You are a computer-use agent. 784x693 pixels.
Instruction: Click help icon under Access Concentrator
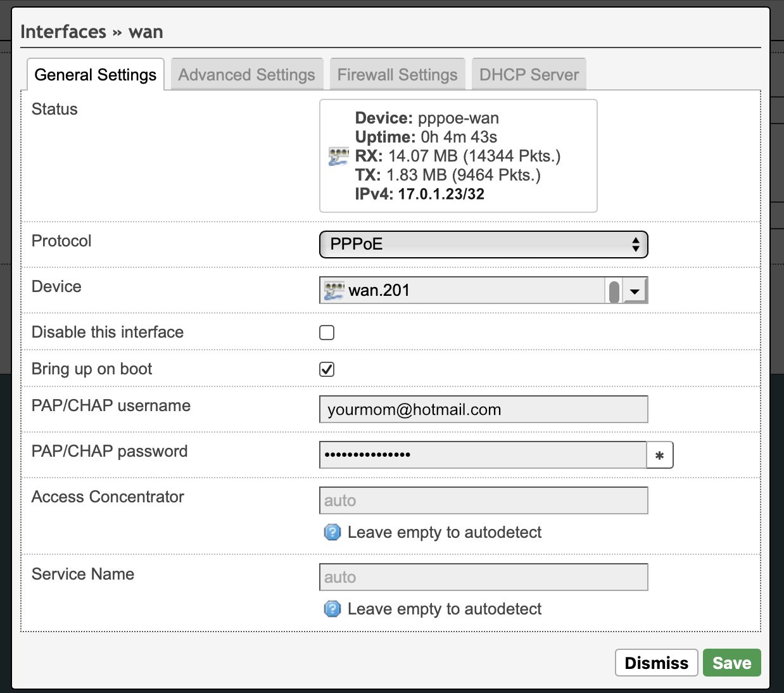click(x=332, y=532)
